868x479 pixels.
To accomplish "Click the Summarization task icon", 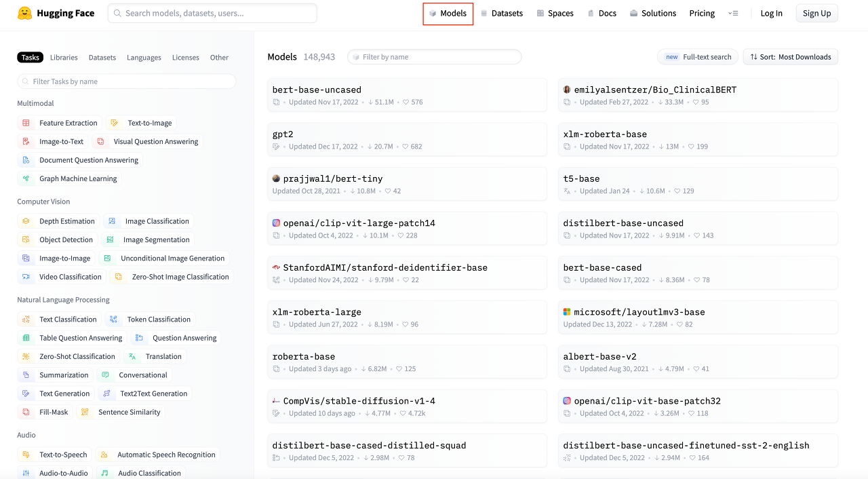I will [x=26, y=375].
